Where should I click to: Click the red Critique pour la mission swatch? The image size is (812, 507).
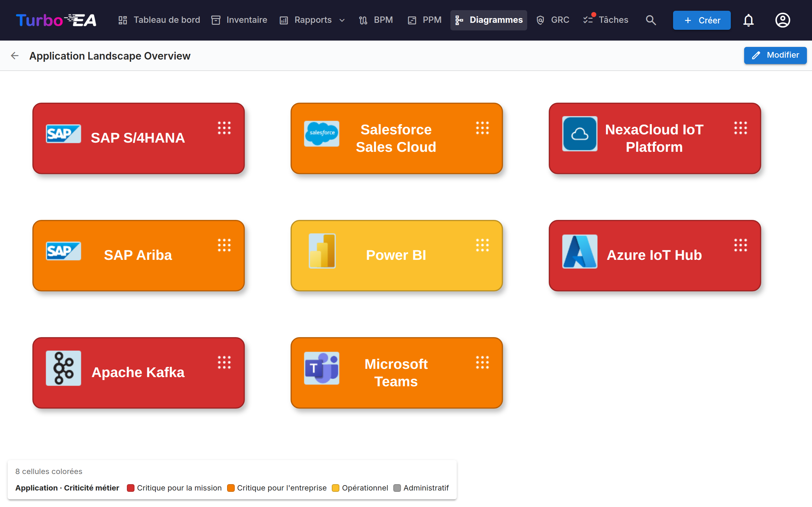click(131, 488)
